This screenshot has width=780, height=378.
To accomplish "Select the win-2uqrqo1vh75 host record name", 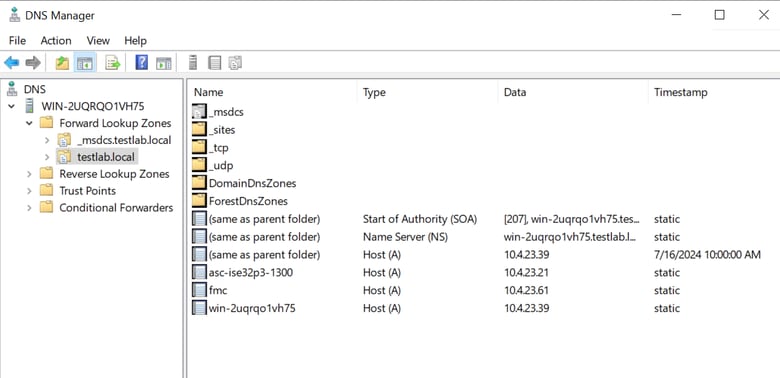I will [252, 308].
